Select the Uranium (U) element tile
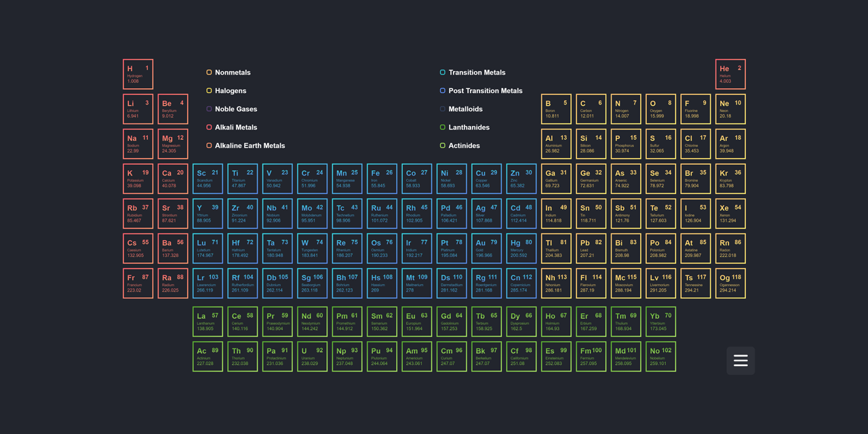The height and width of the screenshot is (434, 868). (x=312, y=357)
